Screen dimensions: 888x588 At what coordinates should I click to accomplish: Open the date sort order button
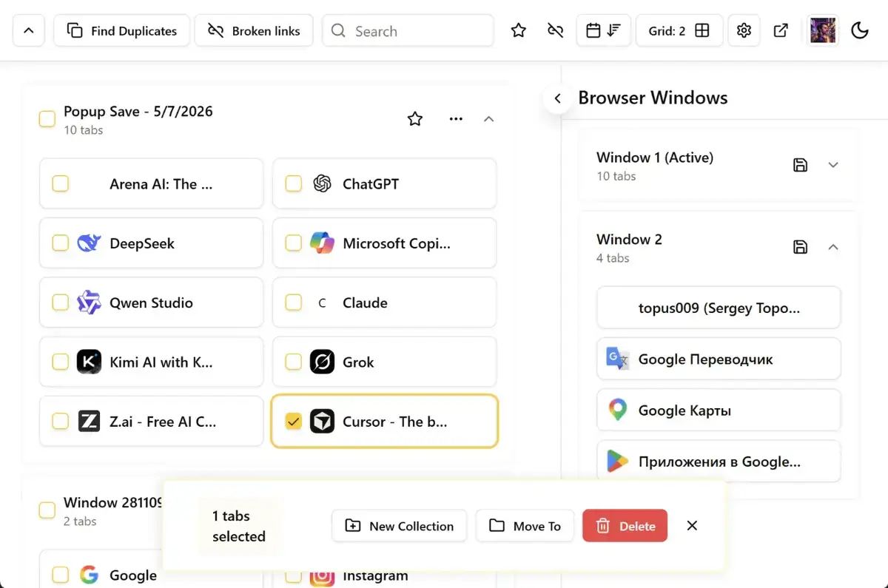(603, 31)
